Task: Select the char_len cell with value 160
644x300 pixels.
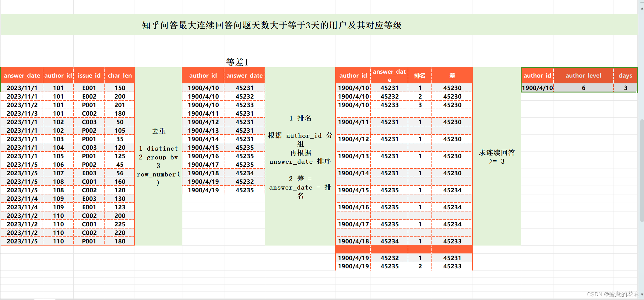Action: [x=120, y=182]
